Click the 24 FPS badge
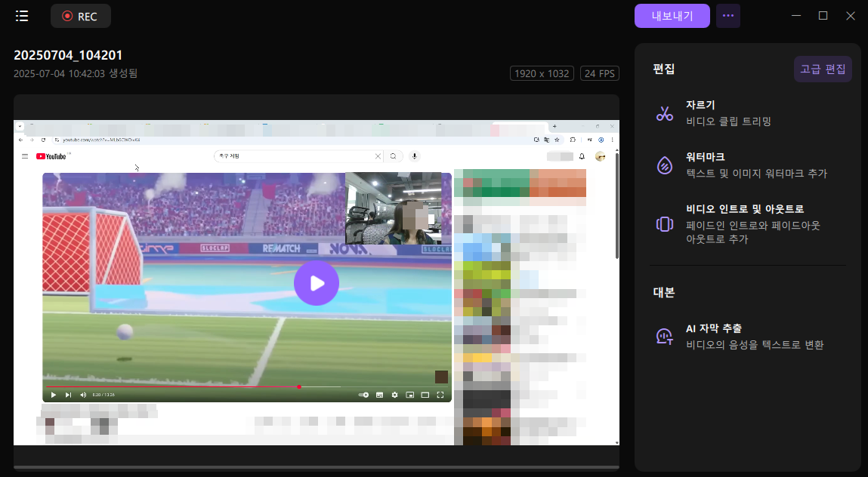The width and height of the screenshot is (868, 477). 599,73
